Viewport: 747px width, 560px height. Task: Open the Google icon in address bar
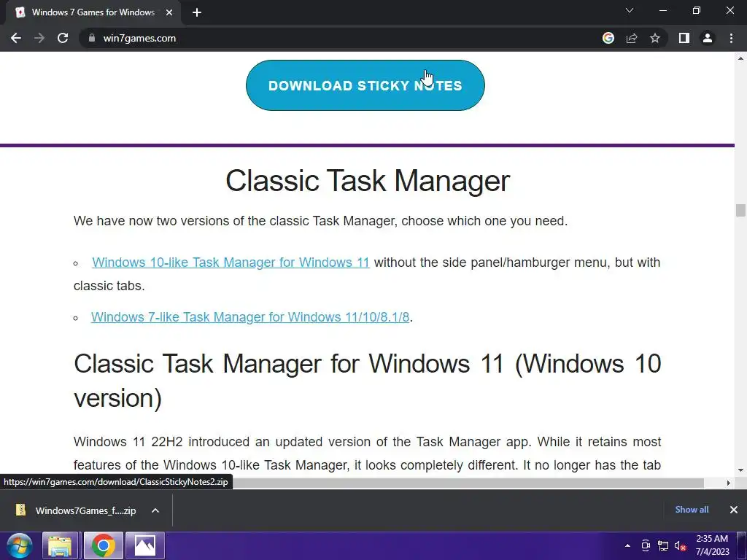(608, 38)
